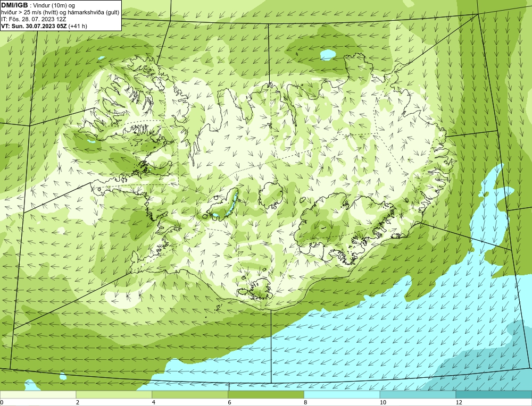
Task: Click the 0–2 m/s pale legend swatch
Action: 38,395
